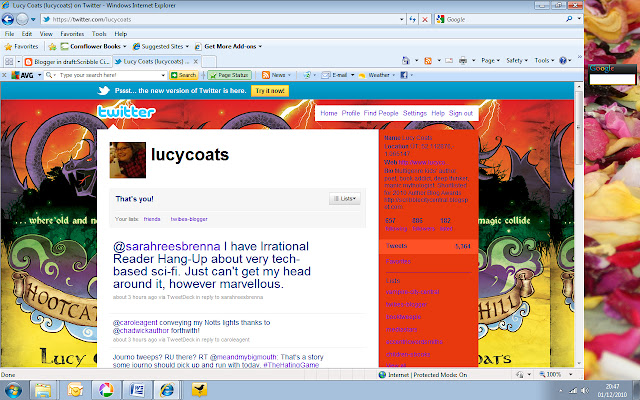Viewport: 640px width, 400px height.
Task: Click the AVG logo in toolbar
Action: (x=22, y=75)
